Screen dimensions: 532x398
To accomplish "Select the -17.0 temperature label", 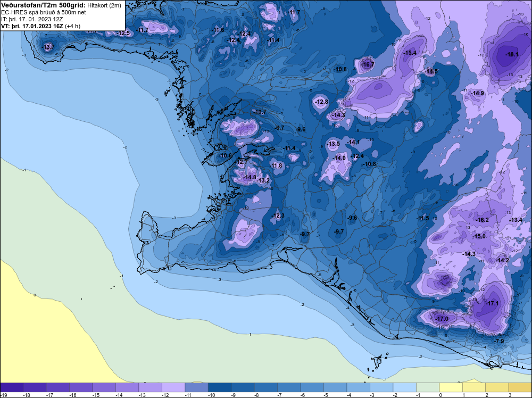I will [x=442, y=319].
